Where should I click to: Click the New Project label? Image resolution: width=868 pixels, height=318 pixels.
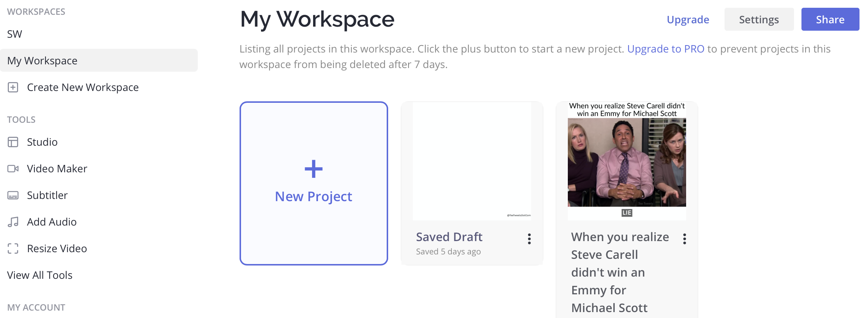(x=313, y=196)
